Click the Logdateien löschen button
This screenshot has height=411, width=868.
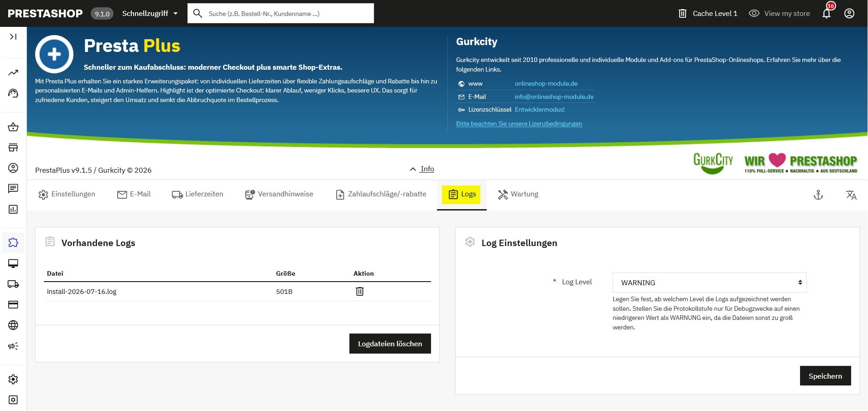point(390,344)
